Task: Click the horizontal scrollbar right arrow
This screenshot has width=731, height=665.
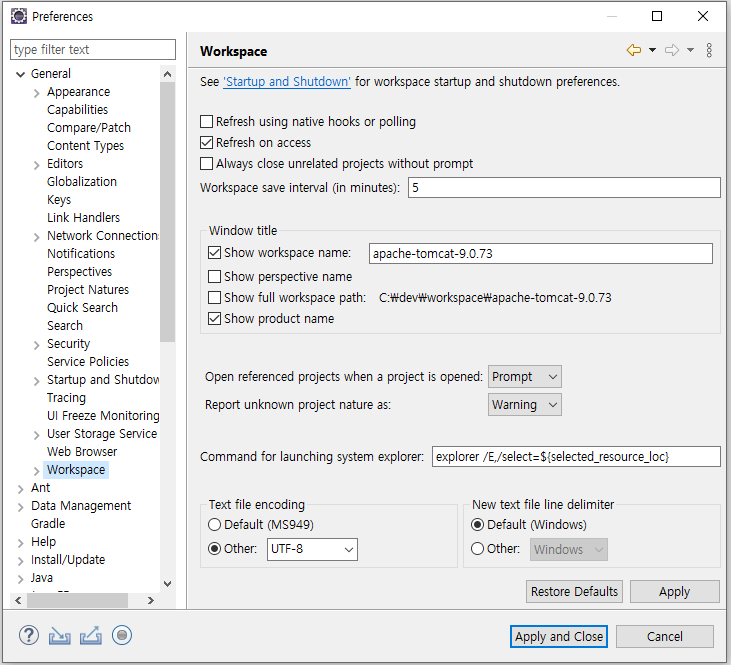Action: pos(151,601)
